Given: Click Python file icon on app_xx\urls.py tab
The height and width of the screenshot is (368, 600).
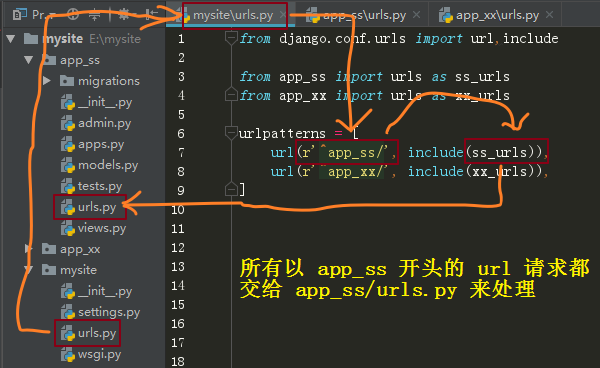Looking at the screenshot, I should [446, 15].
